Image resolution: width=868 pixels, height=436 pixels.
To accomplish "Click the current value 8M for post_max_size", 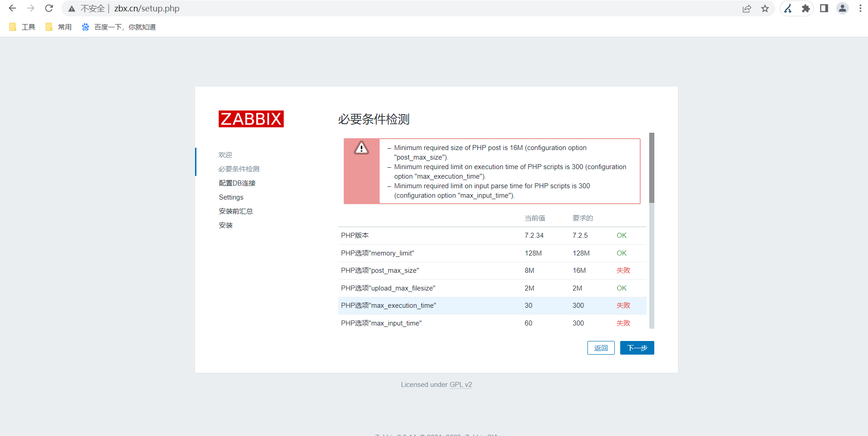I will [530, 271].
